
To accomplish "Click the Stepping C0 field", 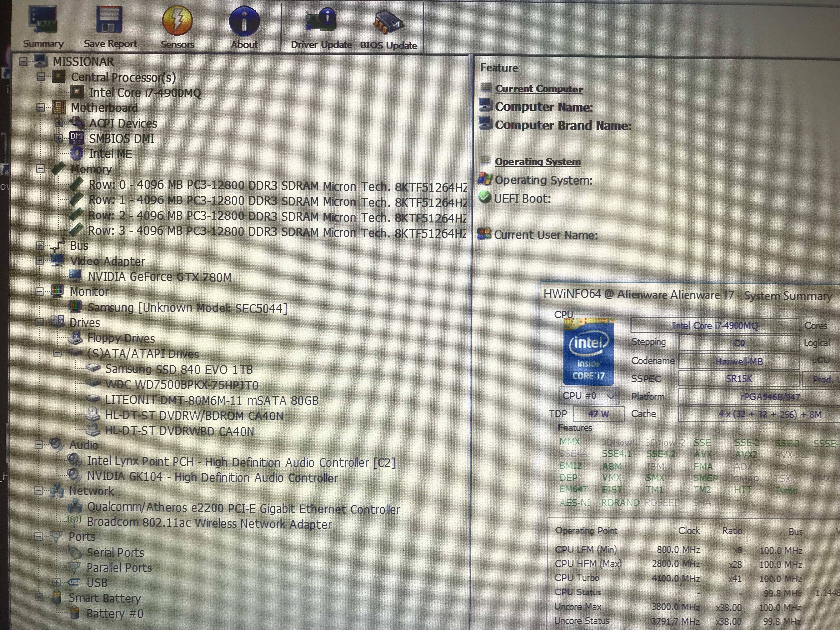I will pyautogui.click(x=739, y=343).
